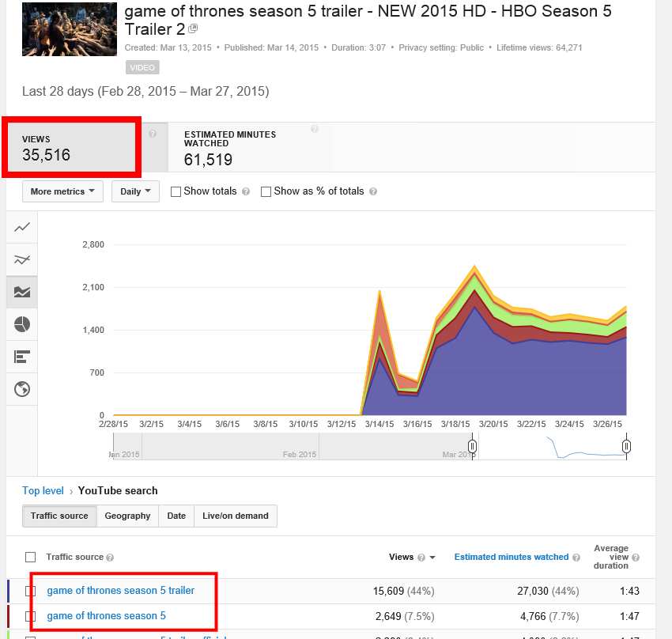The height and width of the screenshot is (639, 672).
Task: Click the help icon next to Views metric tab
Action: pos(152,134)
